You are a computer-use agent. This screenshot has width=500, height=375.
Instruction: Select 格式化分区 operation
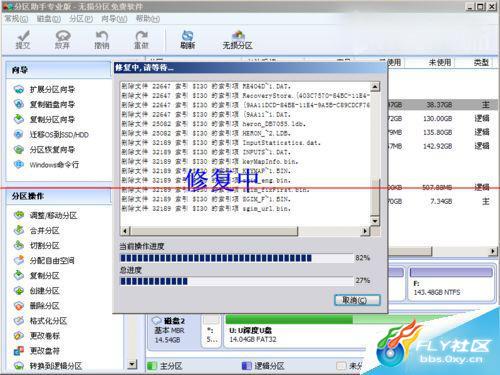tap(40, 321)
